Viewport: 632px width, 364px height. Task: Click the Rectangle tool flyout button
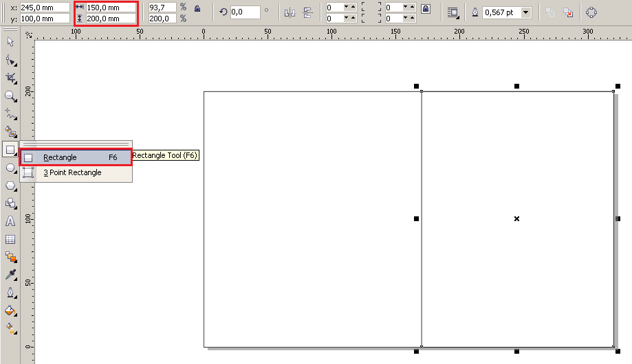coord(10,150)
